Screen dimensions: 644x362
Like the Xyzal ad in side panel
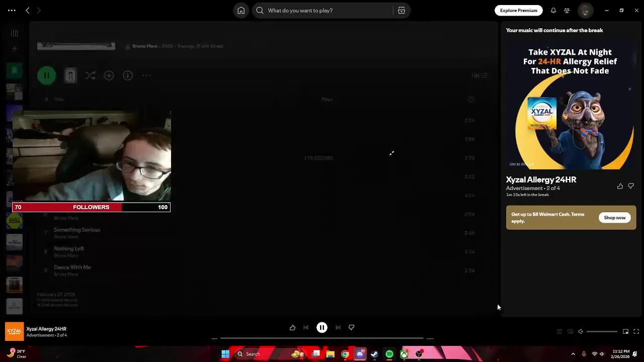click(620, 186)
